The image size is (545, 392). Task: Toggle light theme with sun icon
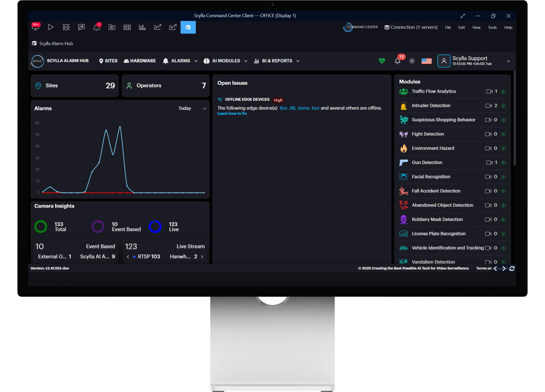point(412,61)
